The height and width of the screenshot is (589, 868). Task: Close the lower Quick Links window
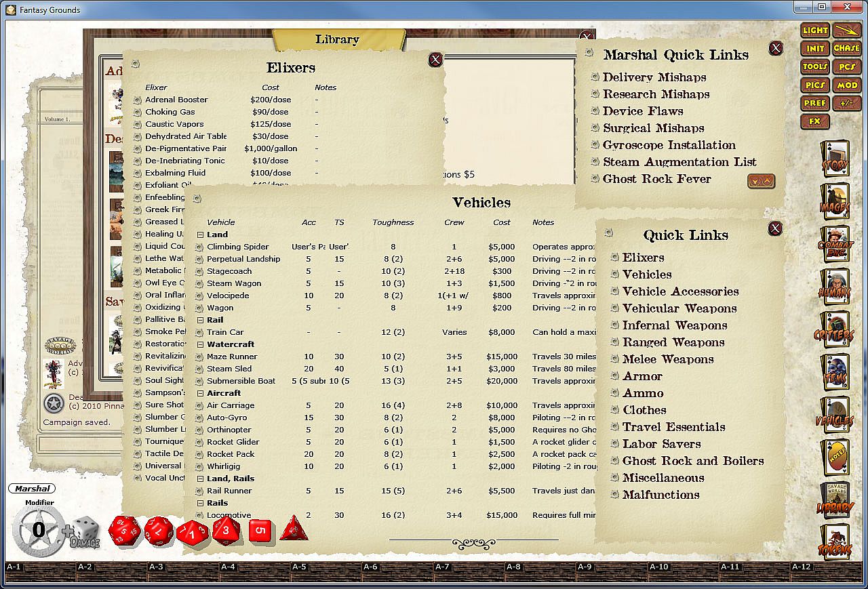(775, 228)
